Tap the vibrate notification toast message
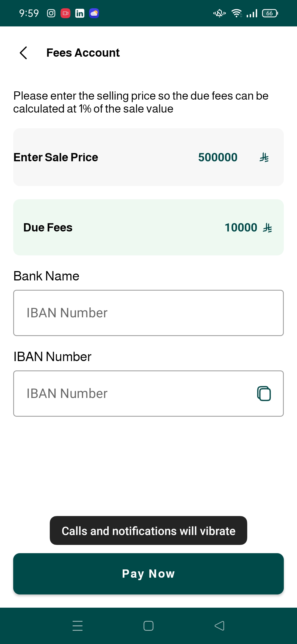This screenshot has width=297, height=644. coord(148,531)
